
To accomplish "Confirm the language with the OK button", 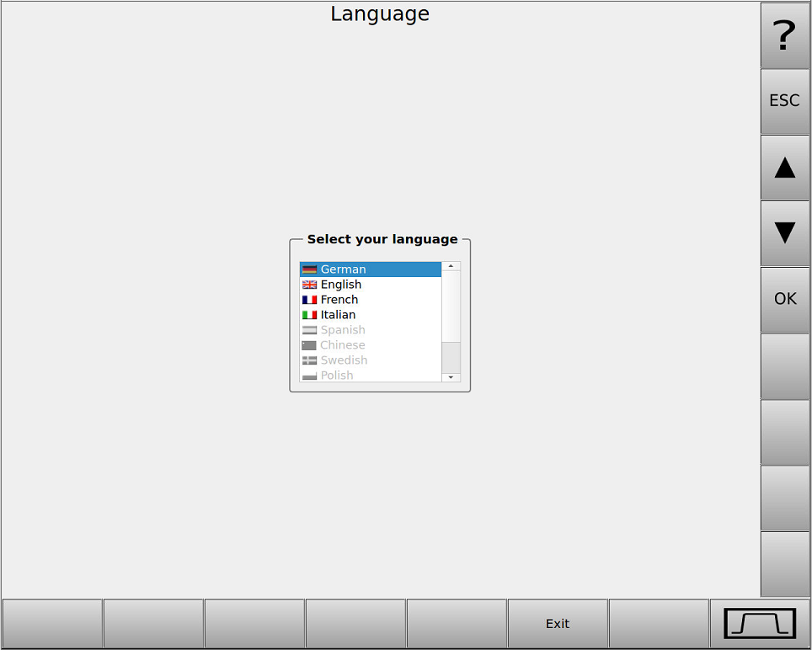I will point(784,299).
